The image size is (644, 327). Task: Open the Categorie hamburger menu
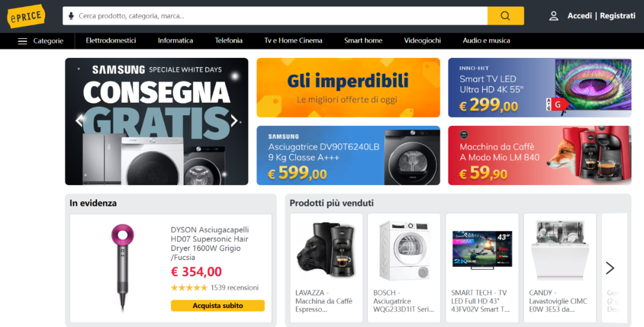click(41, 41)
